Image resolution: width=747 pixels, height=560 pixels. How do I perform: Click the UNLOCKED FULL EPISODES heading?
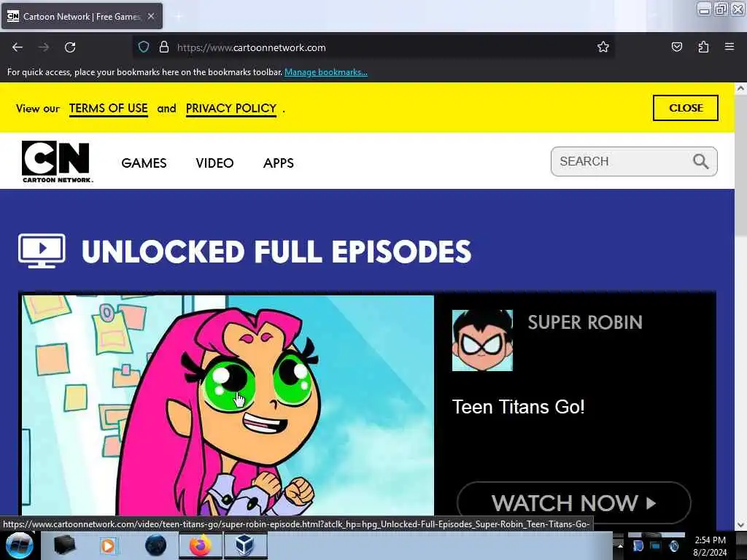point(276,252)
